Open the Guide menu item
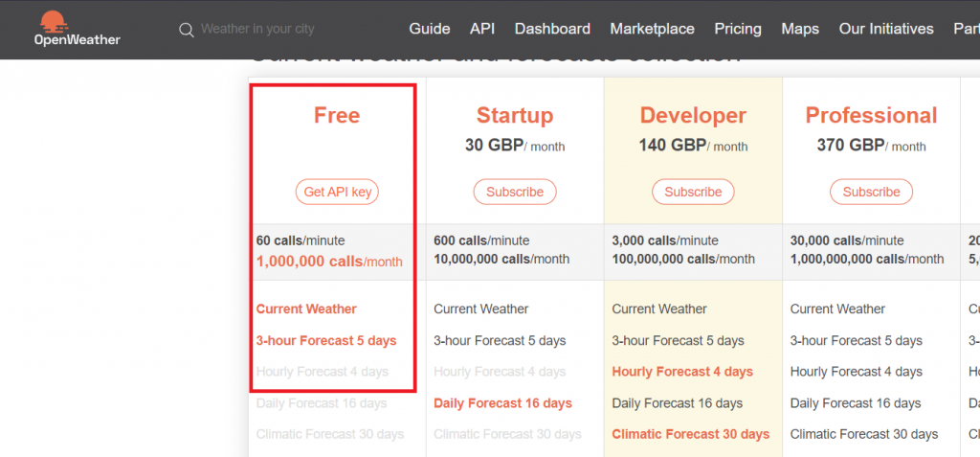Viewport: 980px width, 457px height. point(430,29)
